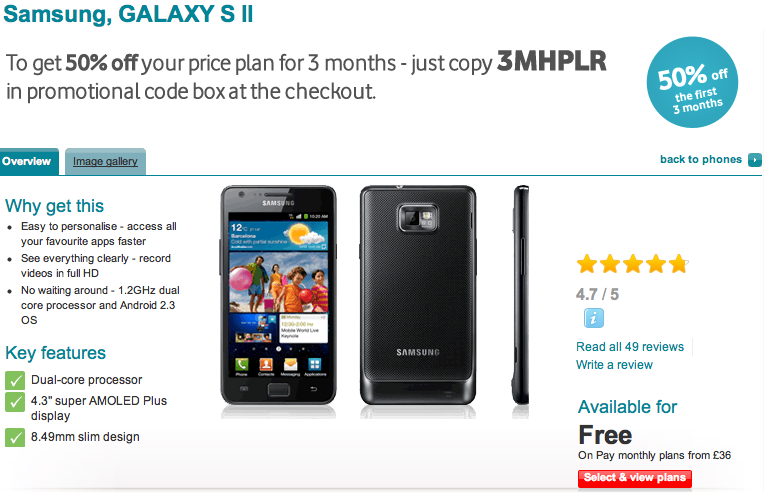This screenshot has width=764, height=493.
Task: Click the back view phone image
Action: coord(418,296)
